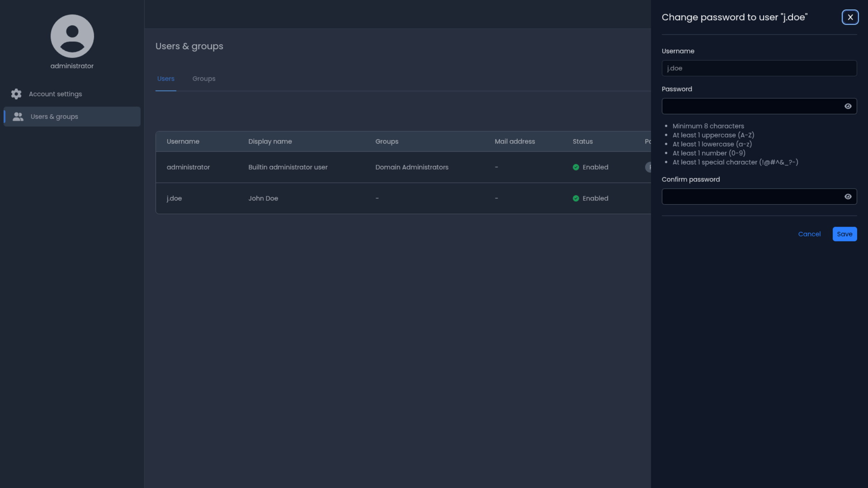
Task: Select the j.doe username cell
Action: (x=174, y=198)
